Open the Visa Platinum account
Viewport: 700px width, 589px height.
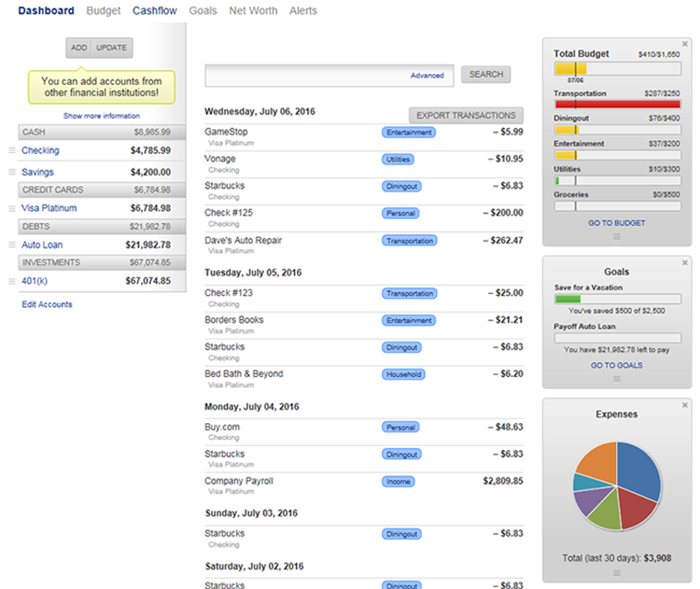click(49, 208)
